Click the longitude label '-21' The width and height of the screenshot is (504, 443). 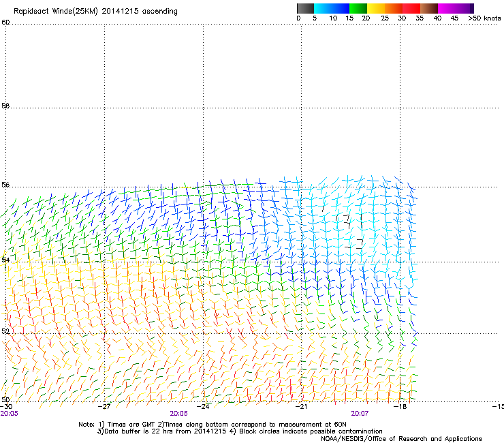pyautogui.click(x=301, y=407)
